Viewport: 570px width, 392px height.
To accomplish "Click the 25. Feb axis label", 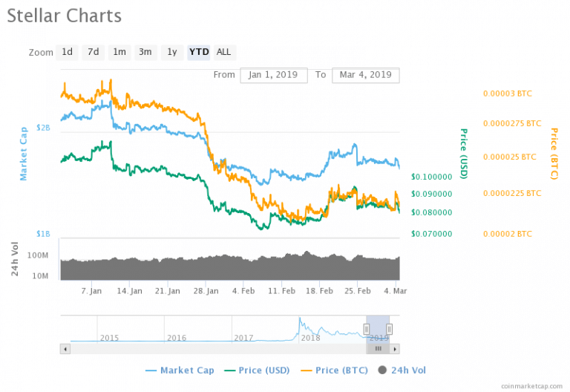I will coord(358,291).
